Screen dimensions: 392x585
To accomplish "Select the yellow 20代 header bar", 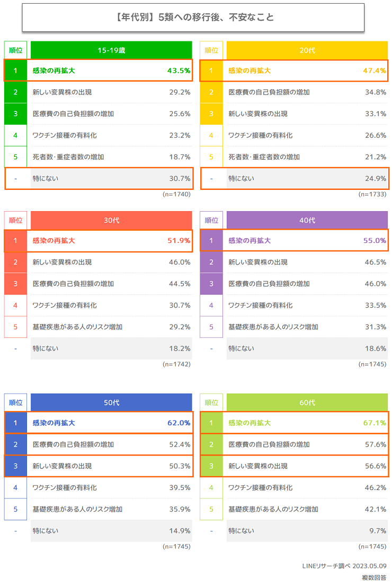I will coord(307,50).
